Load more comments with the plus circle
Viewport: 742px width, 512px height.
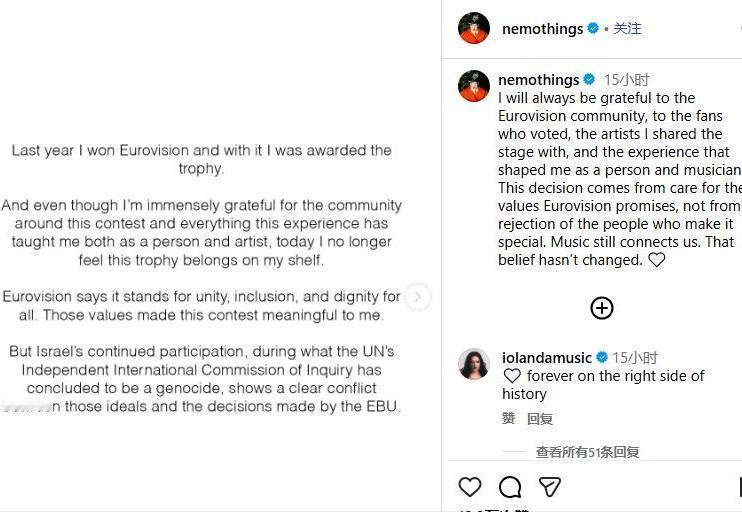(x=601, y=308)
